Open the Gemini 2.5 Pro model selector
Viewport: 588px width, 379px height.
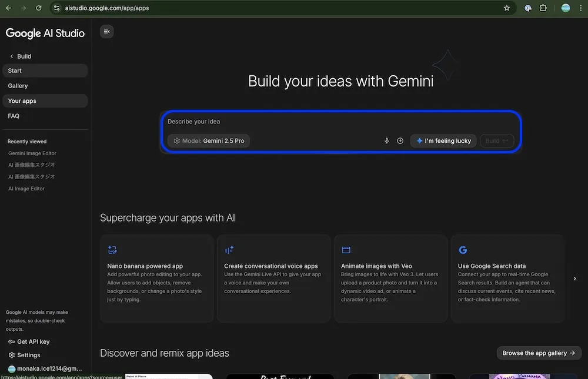[x=209, y=141]
